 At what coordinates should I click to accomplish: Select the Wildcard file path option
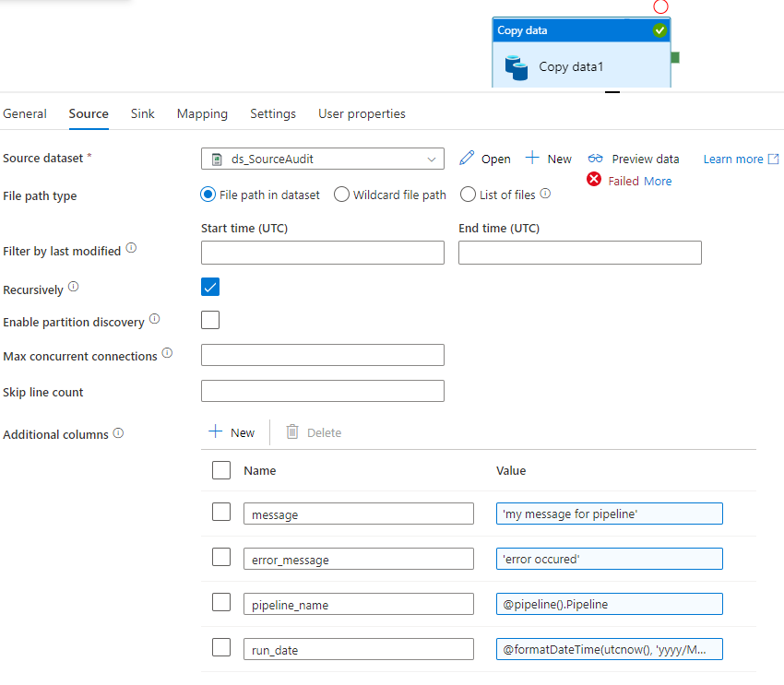[x=340, y=195]
